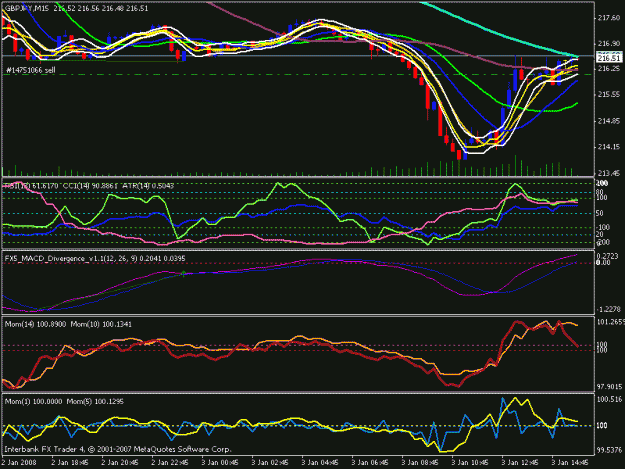Screen dimensions: 625x469
Task: Click the 0.2723 MACD scale value
Action: [609, 256]
